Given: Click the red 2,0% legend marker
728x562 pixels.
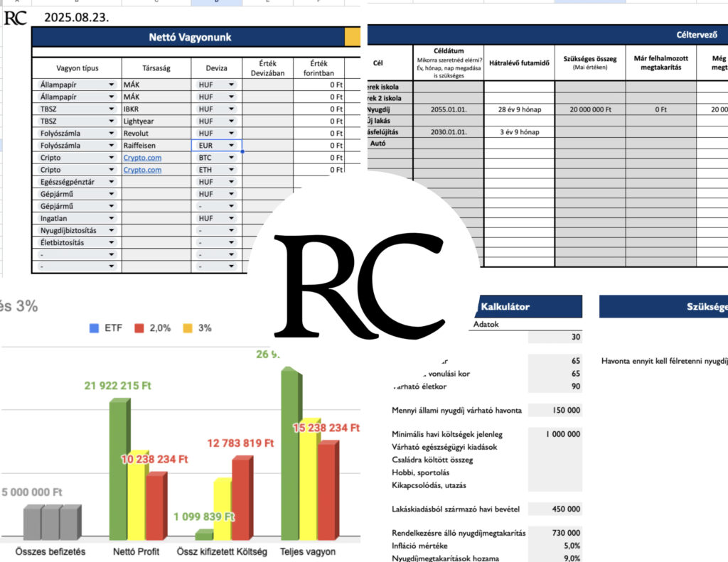Looking at the screenshot, I should pyautogui.click(x=139, y=328).
